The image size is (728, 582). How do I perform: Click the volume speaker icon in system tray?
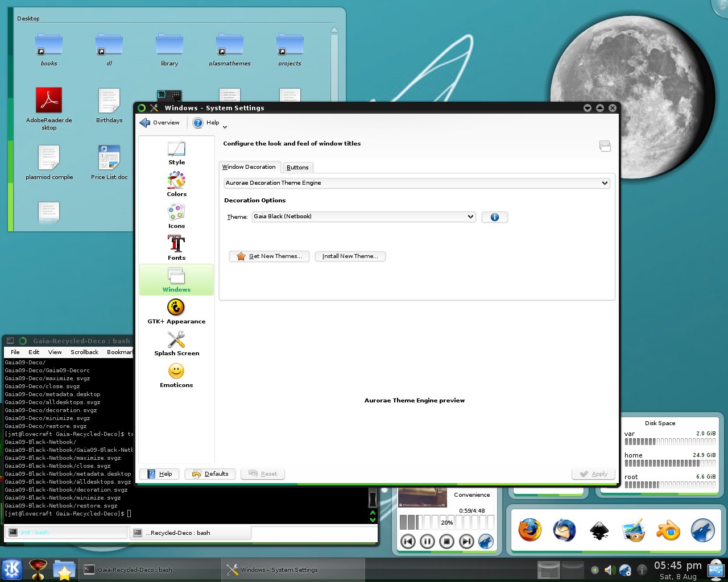click(x=610, y=570)
